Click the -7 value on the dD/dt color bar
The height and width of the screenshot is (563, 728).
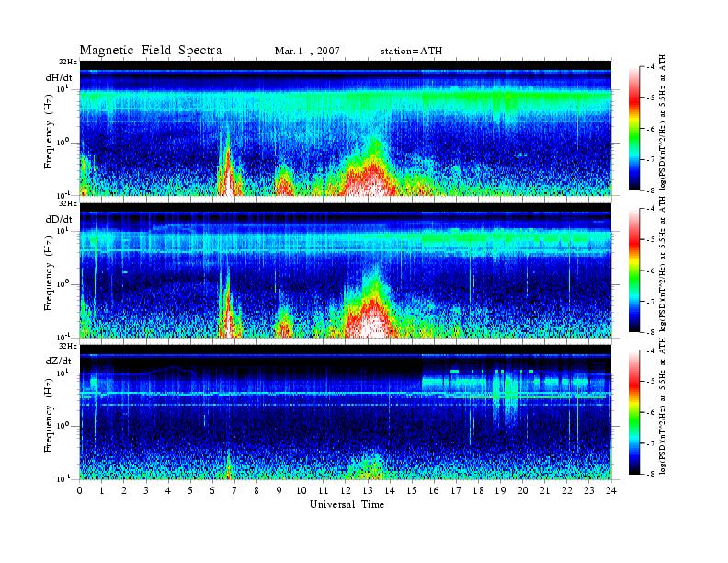(652, 302)
